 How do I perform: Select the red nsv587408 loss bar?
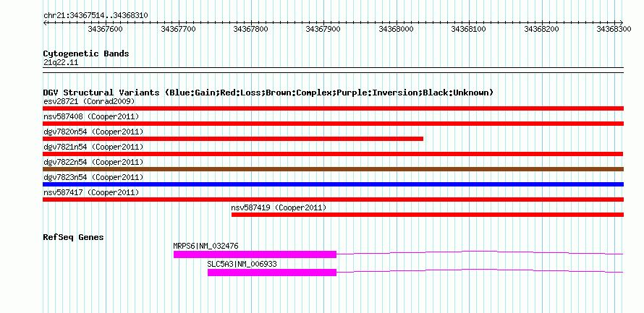333,124
